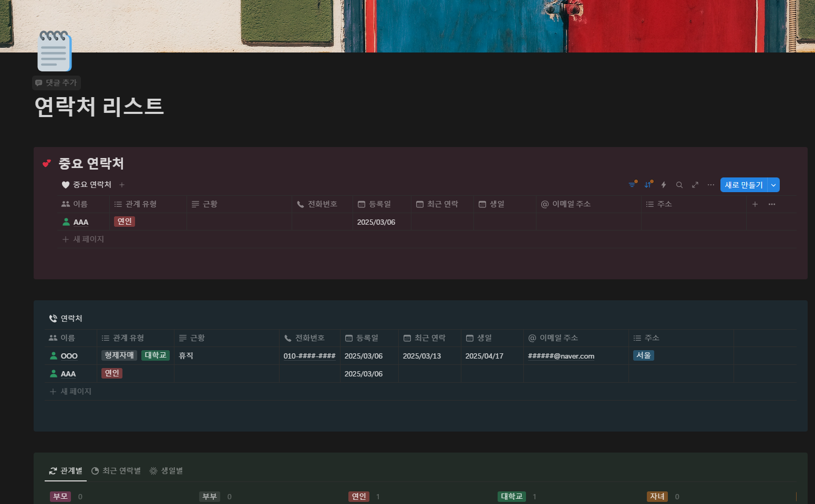
Task: Click 대학교 tag in OOO row
Action: [x=156, y=355]
